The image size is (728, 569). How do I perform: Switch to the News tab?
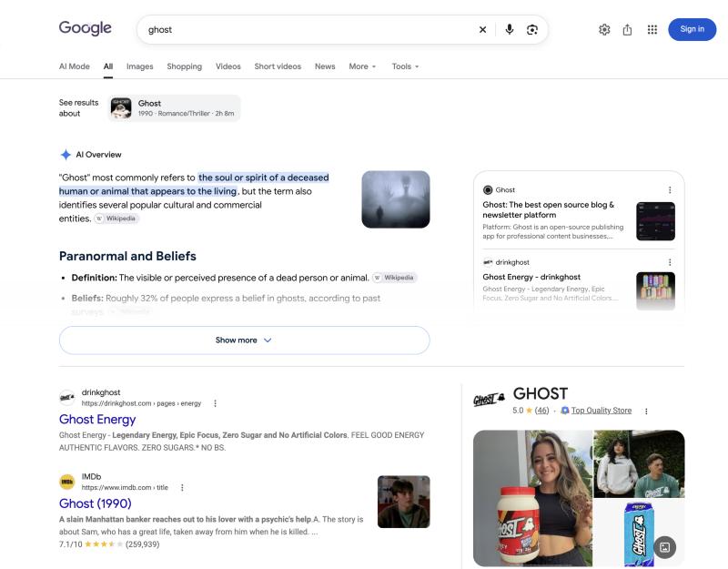click(x=325, y=66)
